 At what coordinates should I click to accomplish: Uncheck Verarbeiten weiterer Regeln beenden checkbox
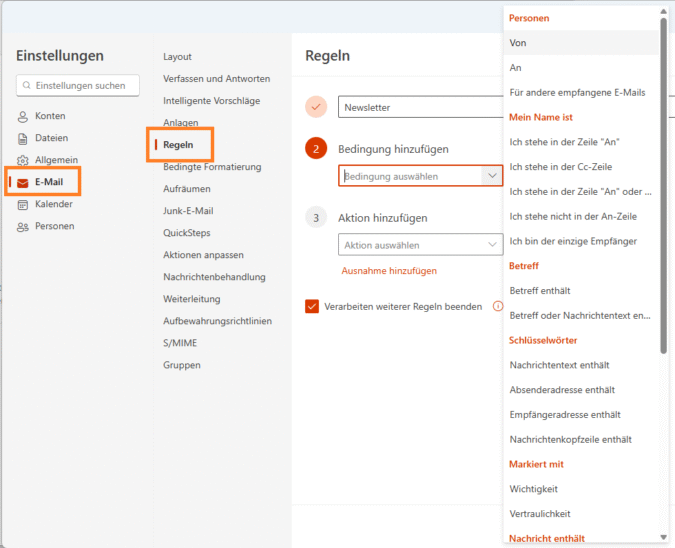(312, 306)
